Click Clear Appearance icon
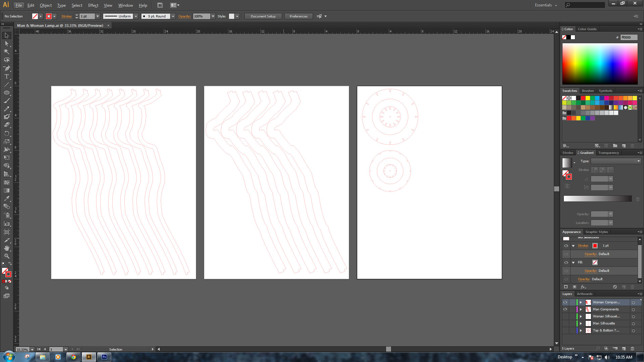644x362 pixels. point(615,287)
